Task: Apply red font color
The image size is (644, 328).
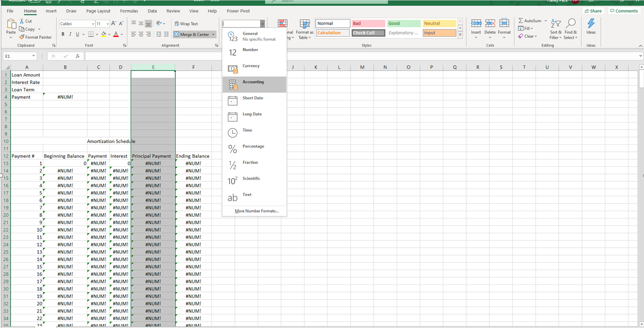Action: pos(116,35)
